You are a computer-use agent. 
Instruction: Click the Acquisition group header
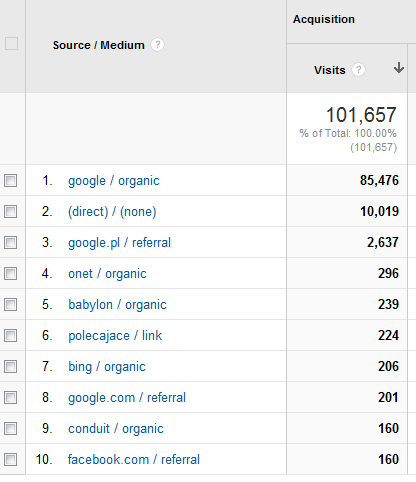tap(324, 19)
